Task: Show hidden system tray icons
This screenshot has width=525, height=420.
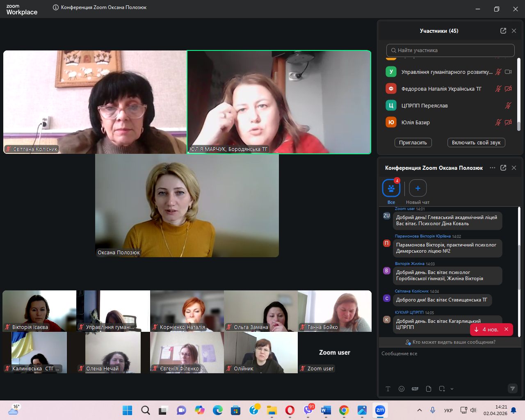Action: [x=419, y=410]
